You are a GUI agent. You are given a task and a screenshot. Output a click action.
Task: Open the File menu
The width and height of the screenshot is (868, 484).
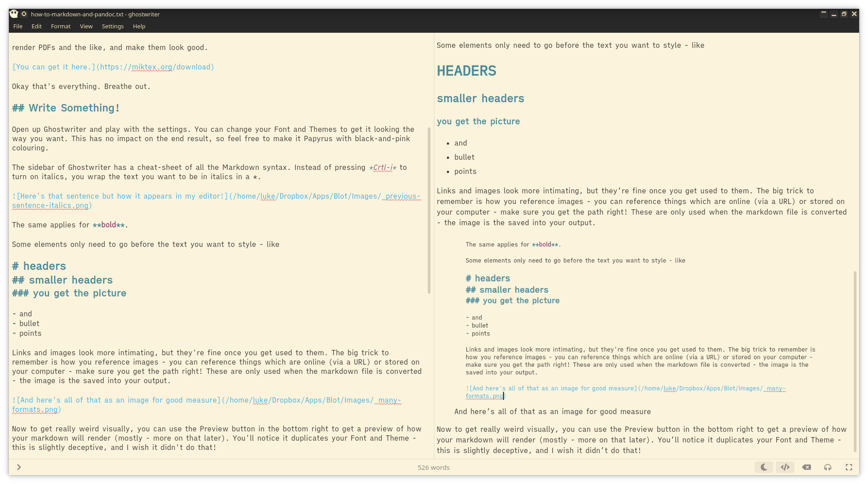click(x=18, y=27)
